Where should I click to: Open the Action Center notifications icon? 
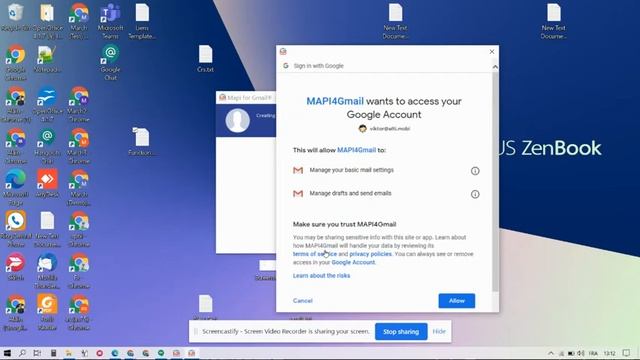[x=627, y=353]
